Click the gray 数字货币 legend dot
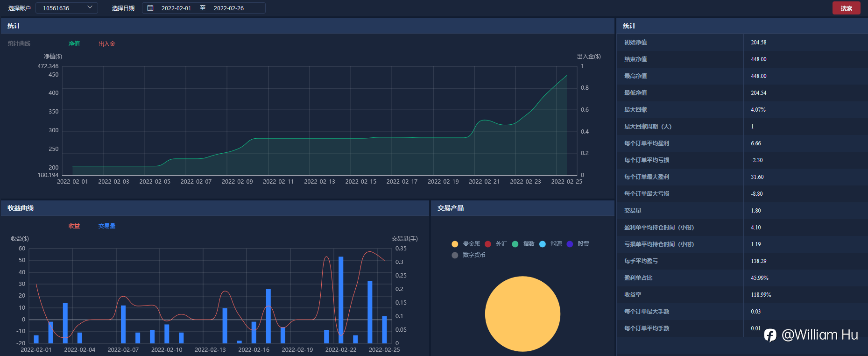The height and width of the screenshot is (356, 868). coord(455,255)
